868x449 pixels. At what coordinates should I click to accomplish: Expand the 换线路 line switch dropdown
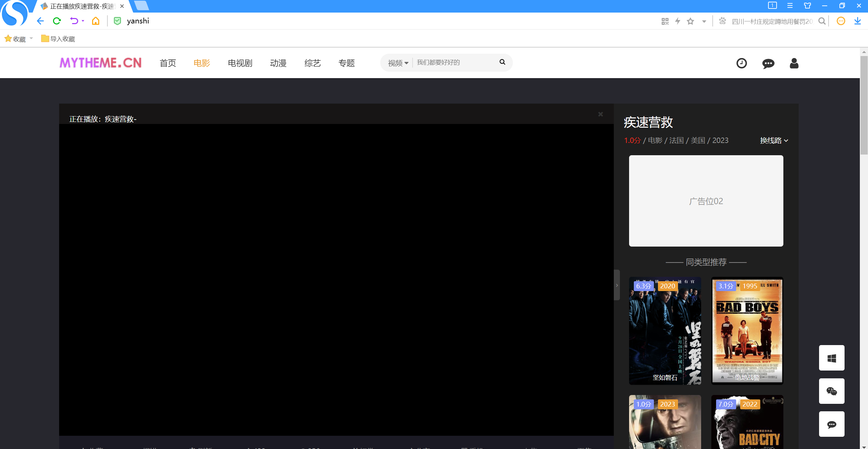pyautogui.click(x=774, y=141)
